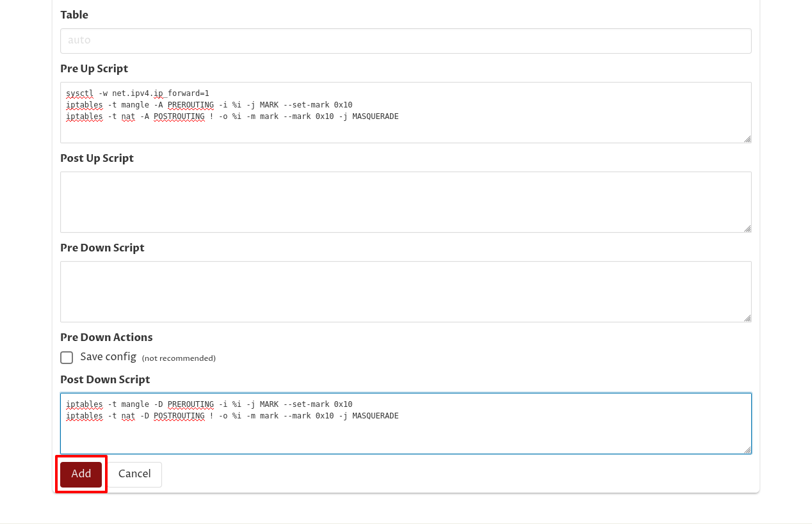Click the "Pre Up Script" label
Screen dimensions: 812x524
[94, 68]
